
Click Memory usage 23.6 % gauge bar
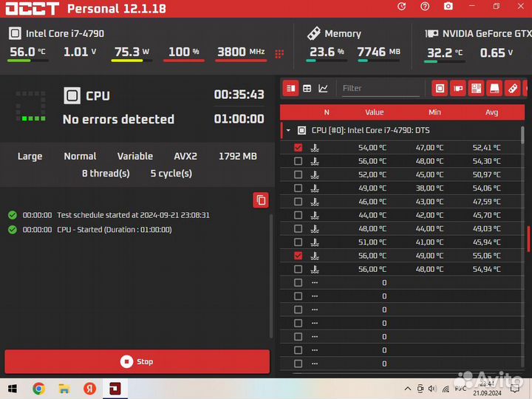click(x=327, y=61)
